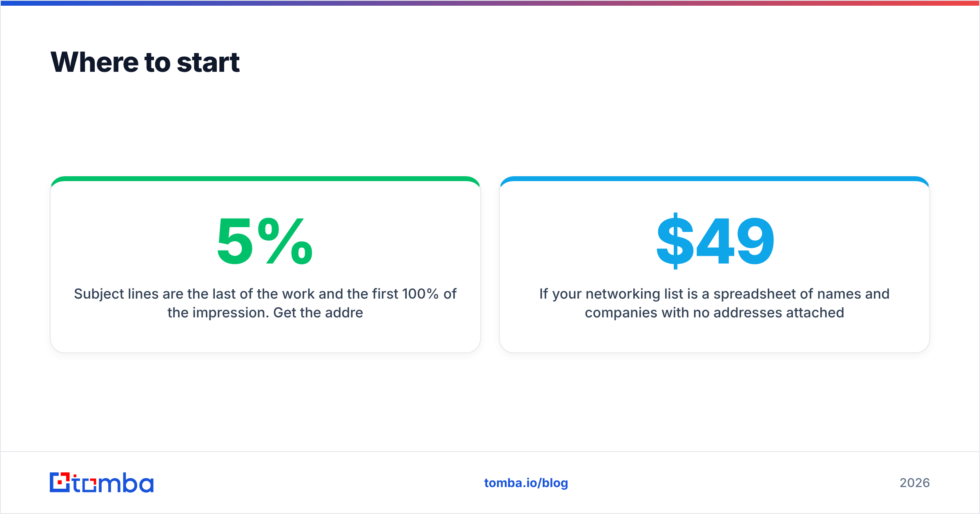Click 'the impression. Get the addre' line
Image resolution: width=980 pixels, height=514 pixels.
click(265, 312)
